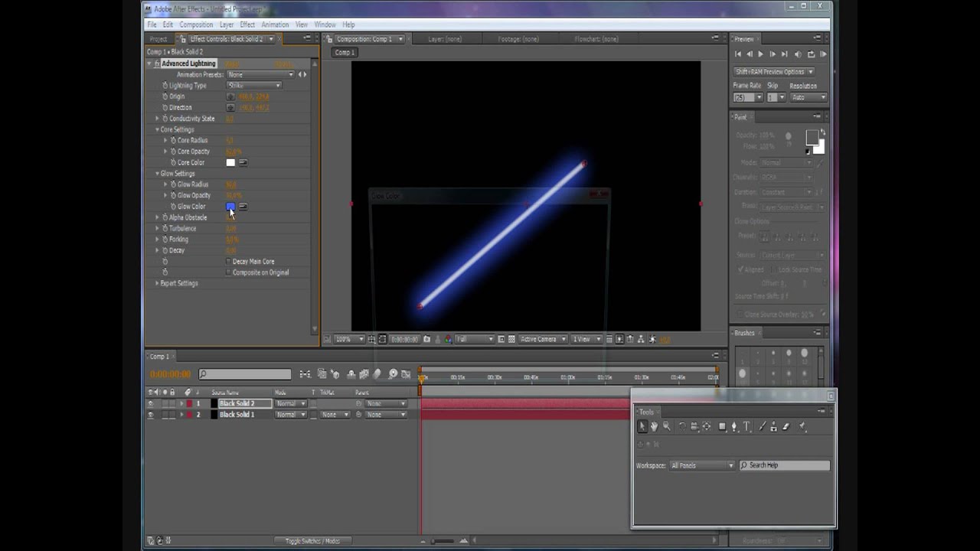Select the Puppet Pin tool
Viewport: 980px width, 551px height.
point(802,426)
